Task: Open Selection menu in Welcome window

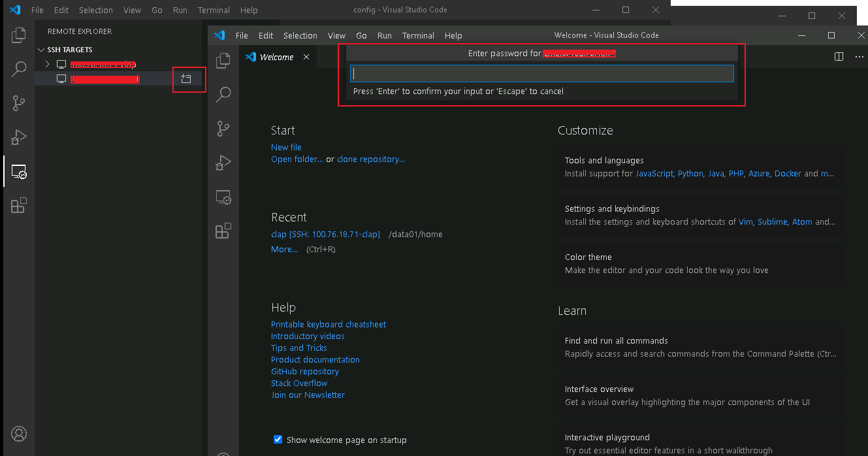Action: pos(300,35)
